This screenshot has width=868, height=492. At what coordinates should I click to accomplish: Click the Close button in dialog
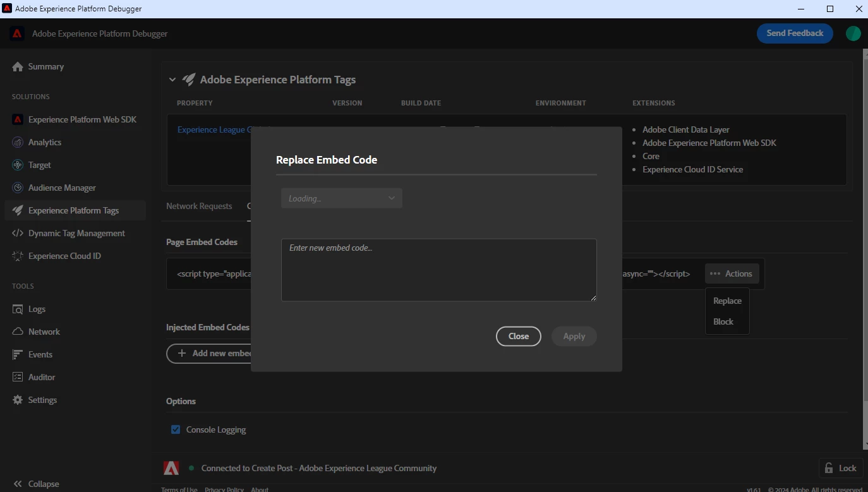[x=519, y=336]
